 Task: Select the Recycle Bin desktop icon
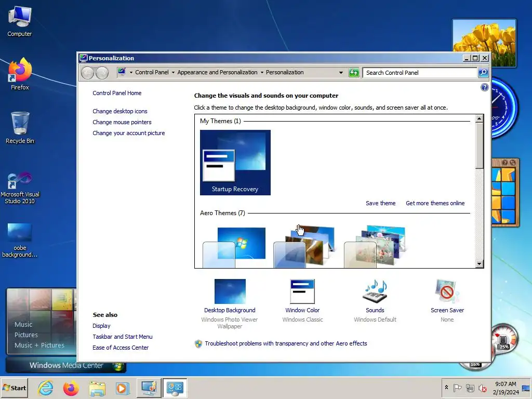[x=20, y=128]
